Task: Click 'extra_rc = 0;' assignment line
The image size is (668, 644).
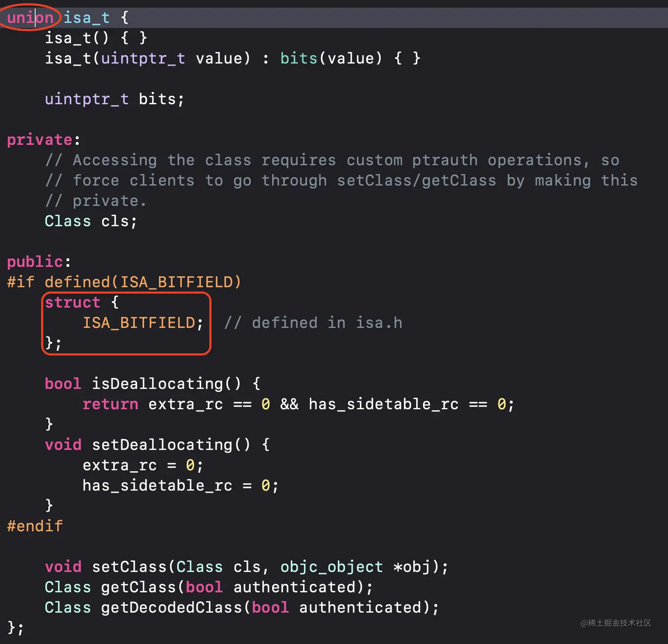Action: coord(143,465)
